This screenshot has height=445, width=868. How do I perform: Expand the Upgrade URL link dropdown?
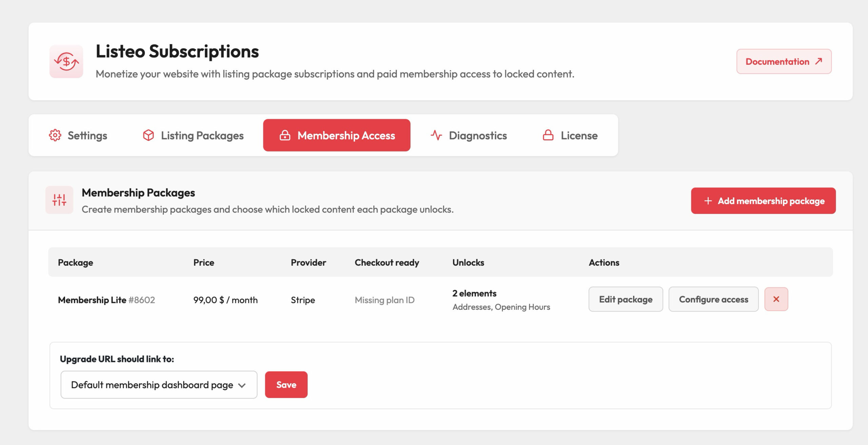coord(159,385)
